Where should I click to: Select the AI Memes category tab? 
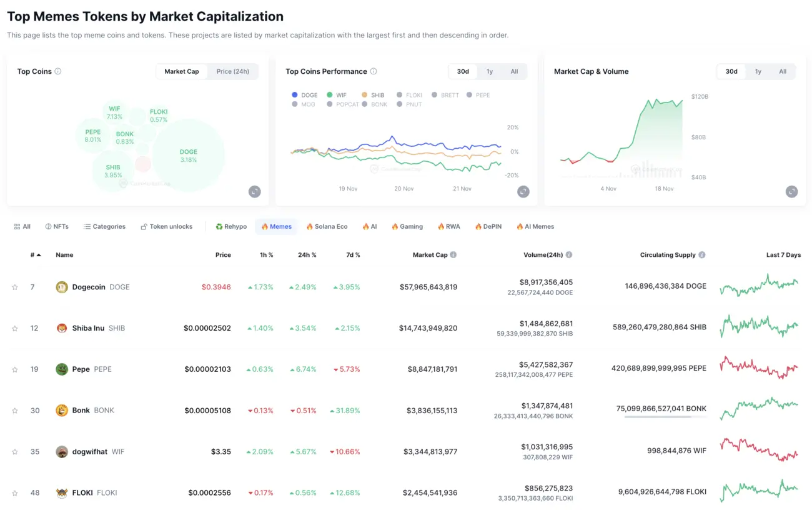[535, 227]
